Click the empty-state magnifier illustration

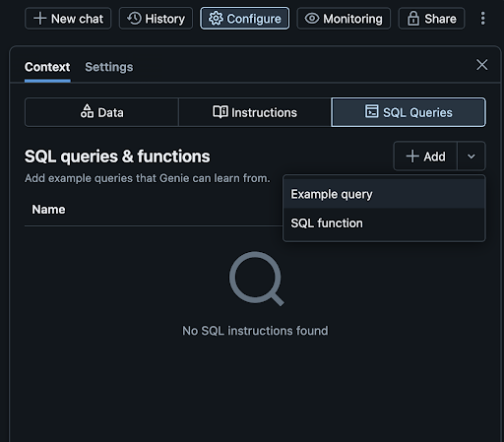coord(256,279)
